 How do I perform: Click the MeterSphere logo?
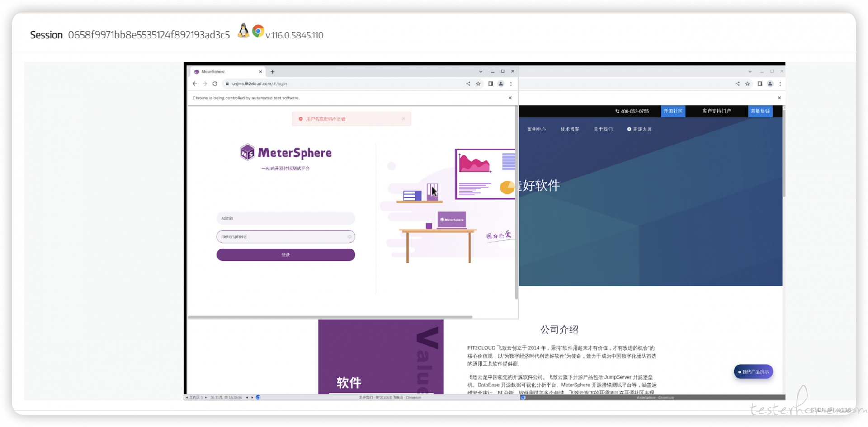tap(286, 153)
